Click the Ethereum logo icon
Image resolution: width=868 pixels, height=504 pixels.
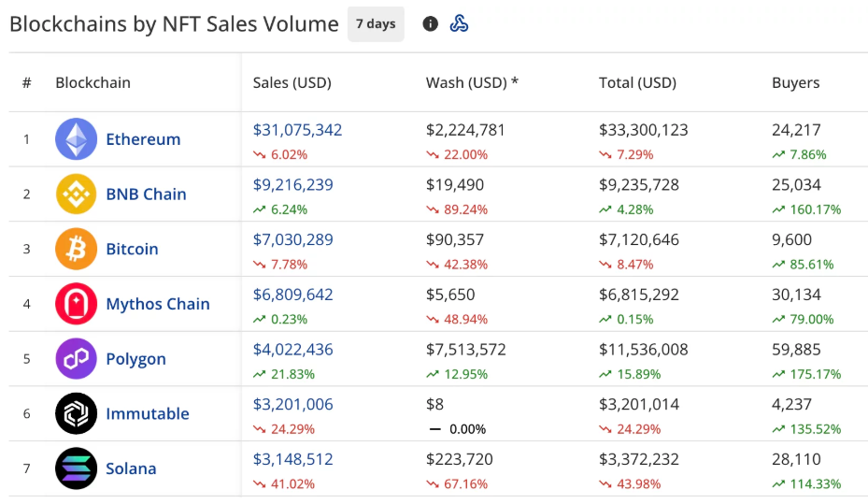coord(76,139)
